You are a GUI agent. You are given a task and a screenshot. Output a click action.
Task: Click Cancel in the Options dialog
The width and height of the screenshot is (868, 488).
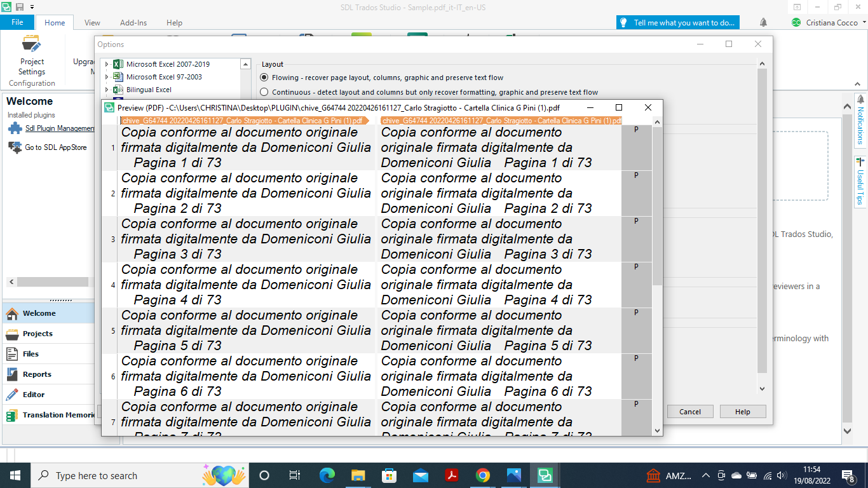[x=690, y=412]
